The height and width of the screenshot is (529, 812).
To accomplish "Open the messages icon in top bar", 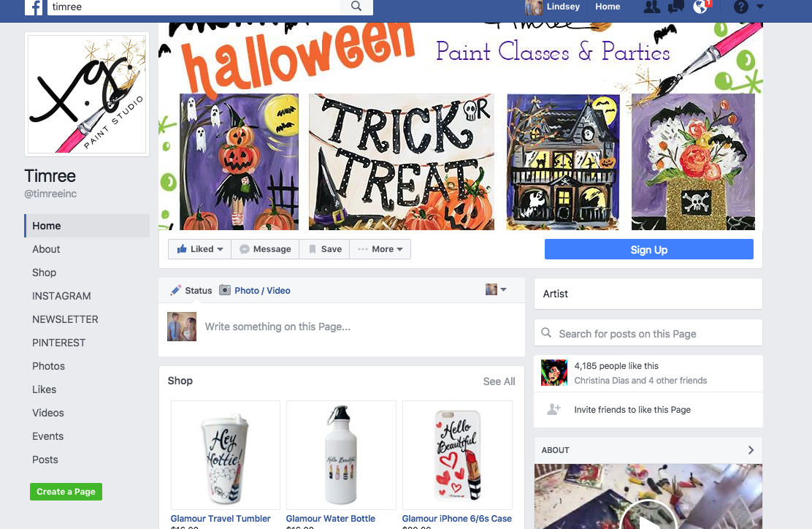I will [x=675, y=7].
